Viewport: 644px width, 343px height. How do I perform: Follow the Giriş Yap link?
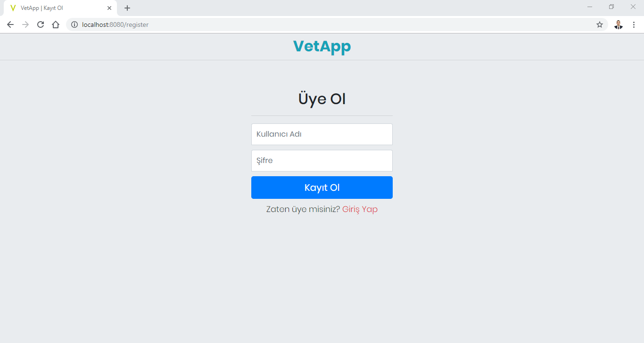point(360,209)
